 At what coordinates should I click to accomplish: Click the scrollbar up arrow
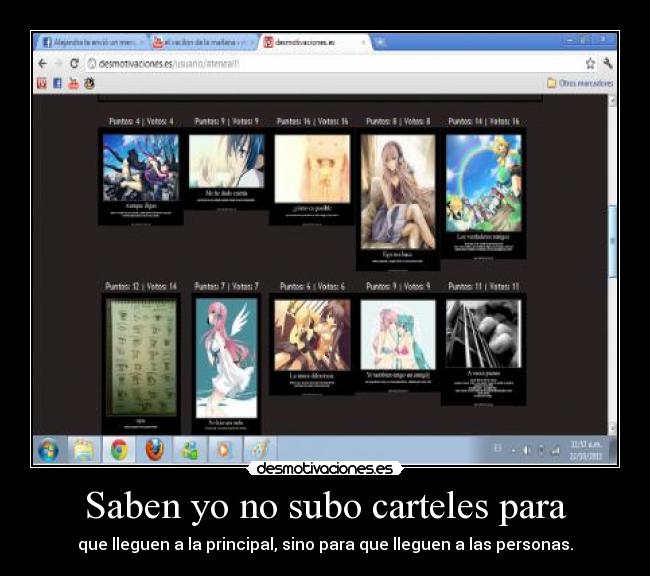612,100
